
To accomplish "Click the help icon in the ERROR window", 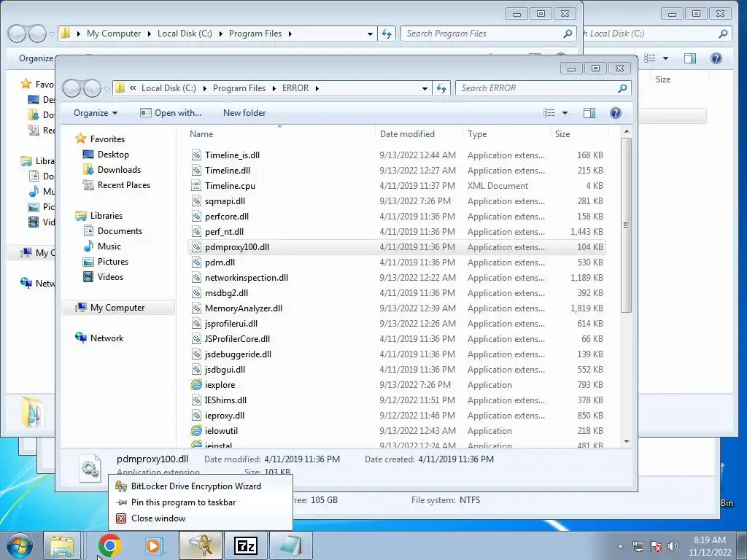I will pyautogui.click(x=616, y=113).
